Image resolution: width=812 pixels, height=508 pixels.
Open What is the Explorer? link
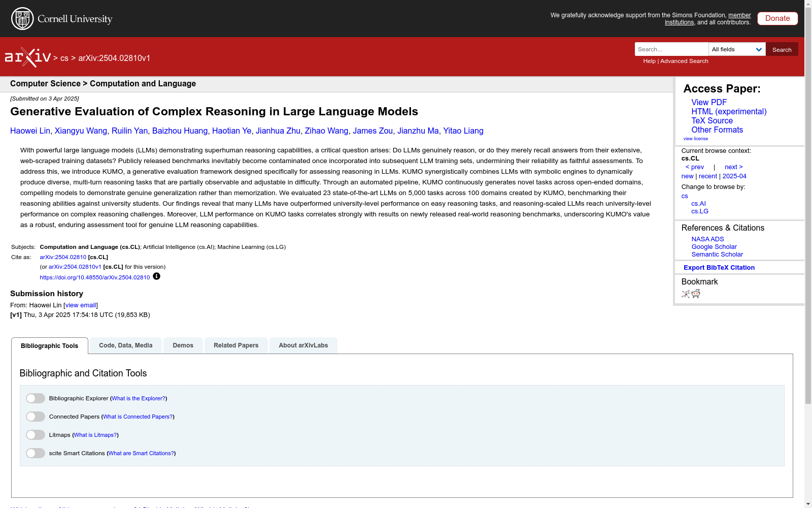139,398
